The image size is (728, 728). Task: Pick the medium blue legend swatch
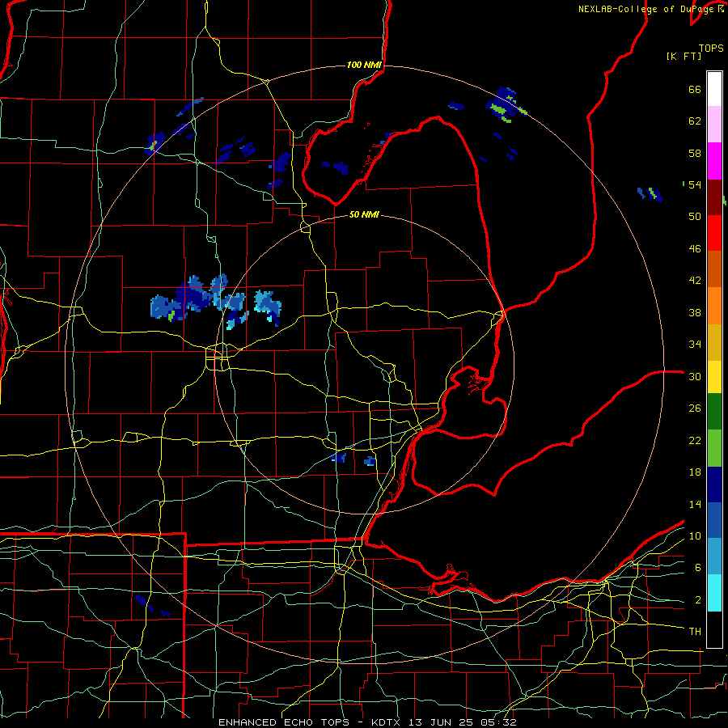[714, 520]
